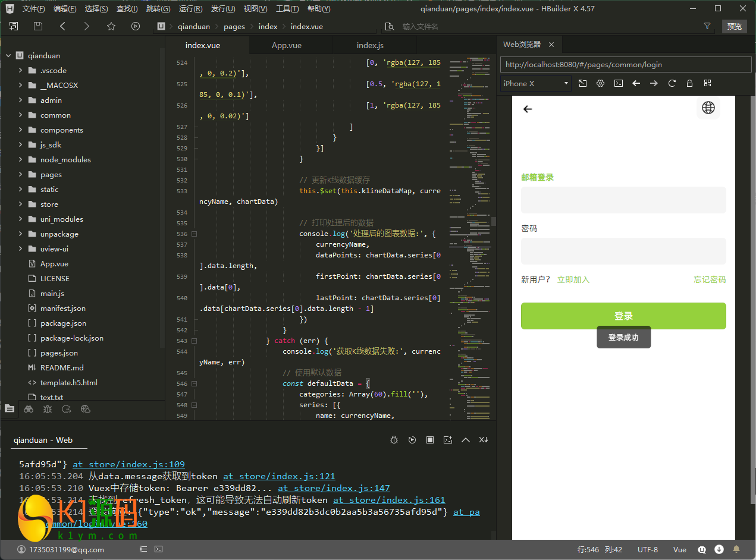Screen dimensions: 756x560
Task: Click the filter funnel icon in top toolbar
Action: pyautogui.click(x=707, y=26)
